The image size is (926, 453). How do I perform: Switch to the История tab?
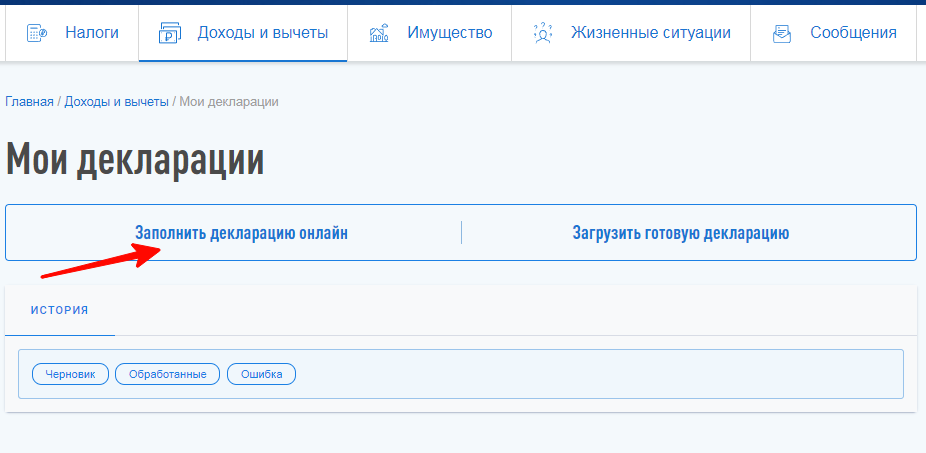[59, 310]
